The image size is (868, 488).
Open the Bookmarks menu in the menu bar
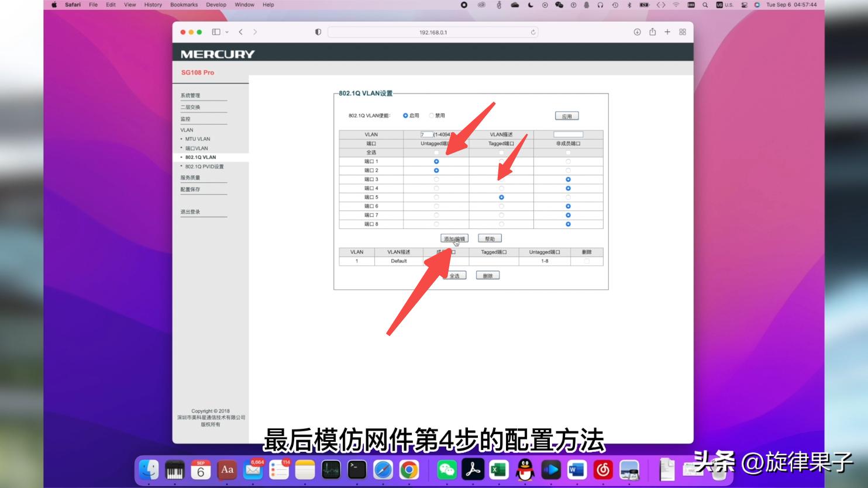tap(183, 5)
